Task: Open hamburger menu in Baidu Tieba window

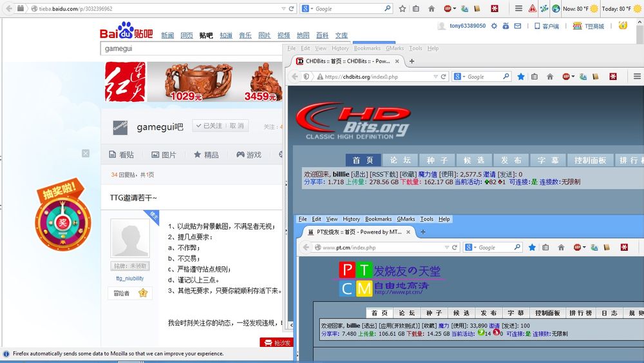Action: coord(518,8)
